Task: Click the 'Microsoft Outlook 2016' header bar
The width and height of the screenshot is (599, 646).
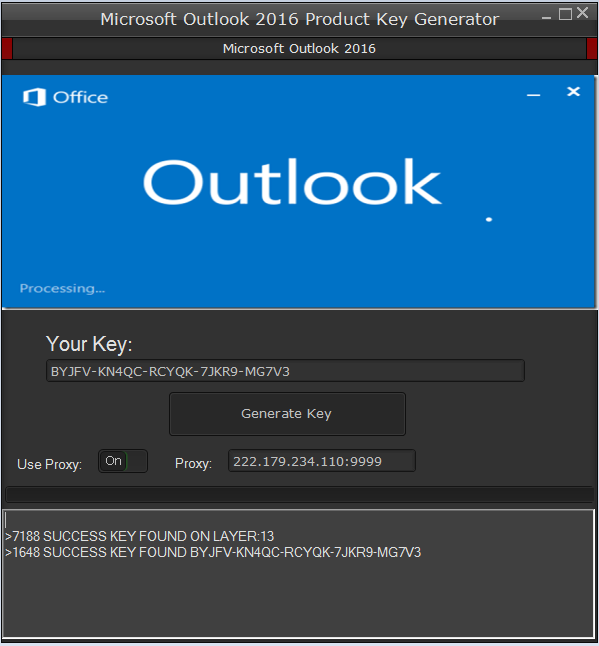Action: click(x=300, y=49)
